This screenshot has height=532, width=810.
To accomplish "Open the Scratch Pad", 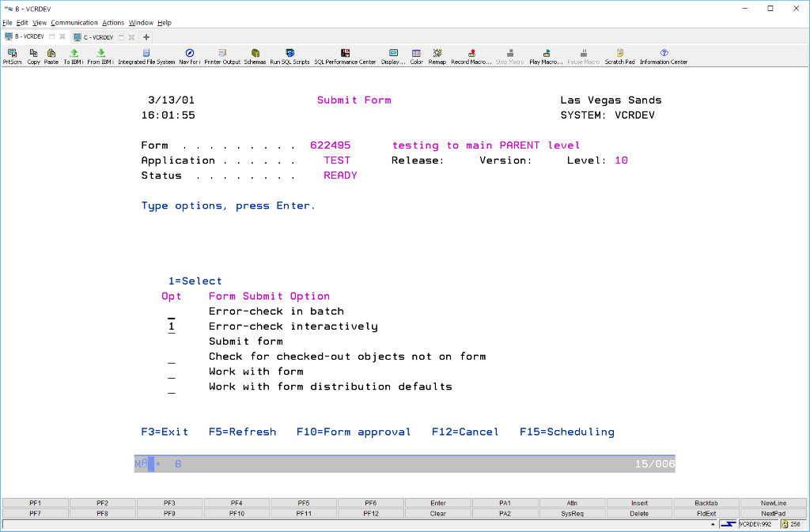I will [620, 56].
